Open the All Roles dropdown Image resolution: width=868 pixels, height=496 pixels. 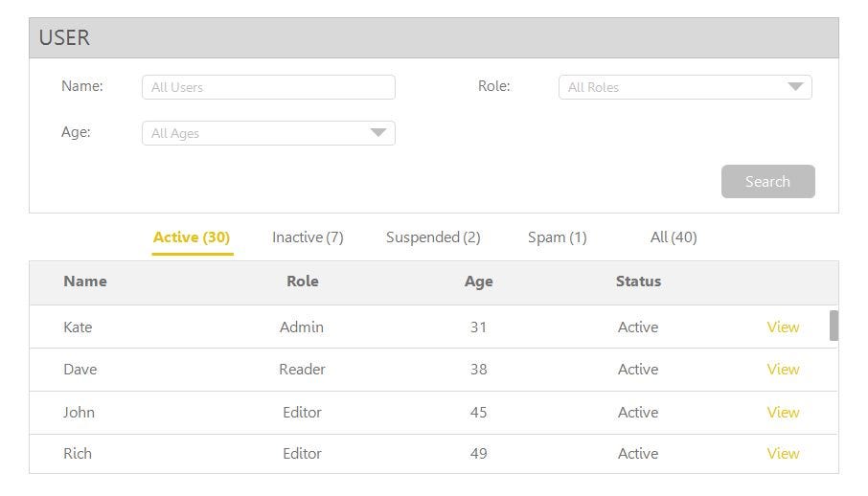[685, 87]
